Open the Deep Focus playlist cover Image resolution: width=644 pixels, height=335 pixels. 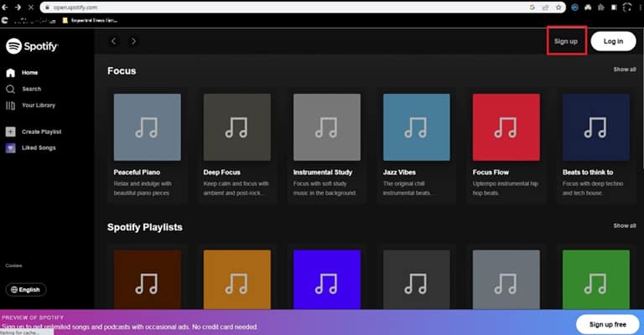tap(237, 127)
